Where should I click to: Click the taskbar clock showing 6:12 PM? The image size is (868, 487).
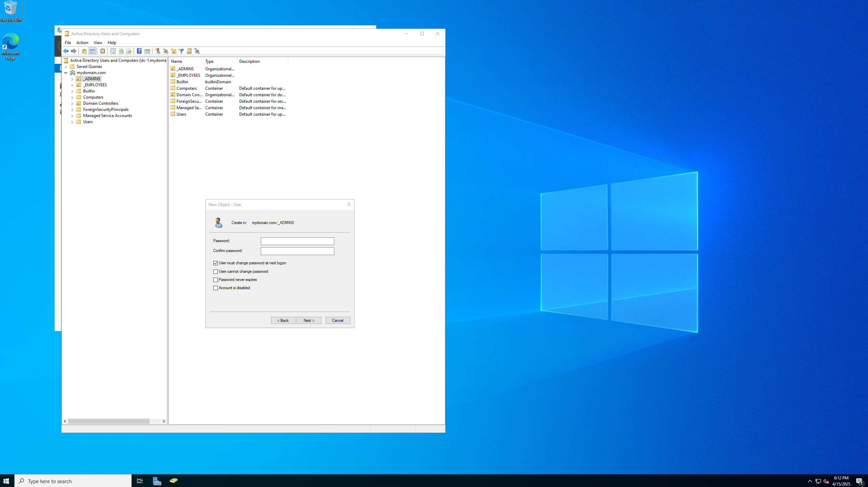841,481
